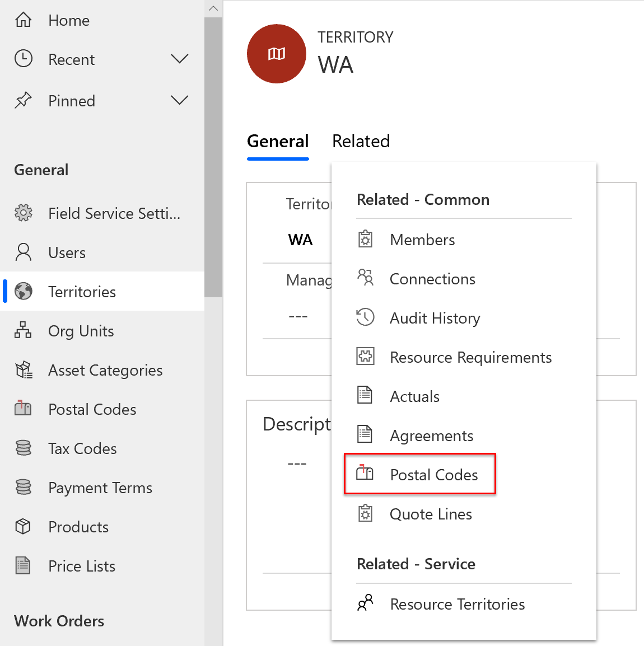
Task: Open the Related tab dropdown
Action: 361,141
